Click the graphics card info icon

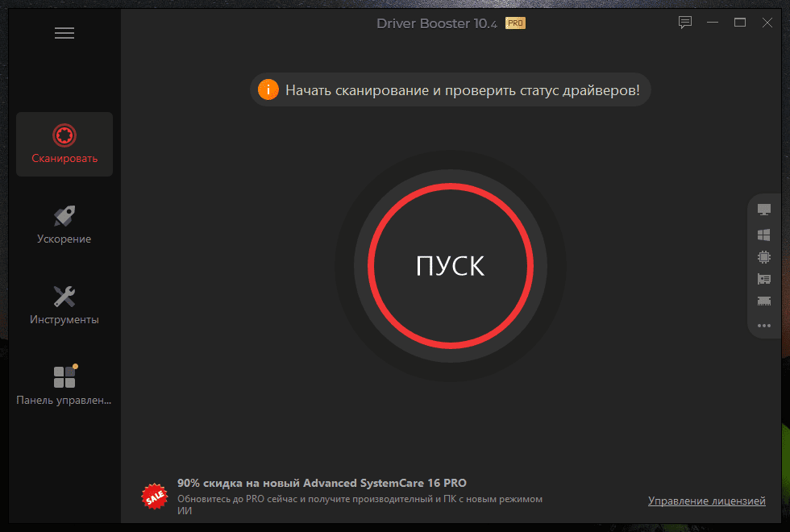(x=764, y=280)
